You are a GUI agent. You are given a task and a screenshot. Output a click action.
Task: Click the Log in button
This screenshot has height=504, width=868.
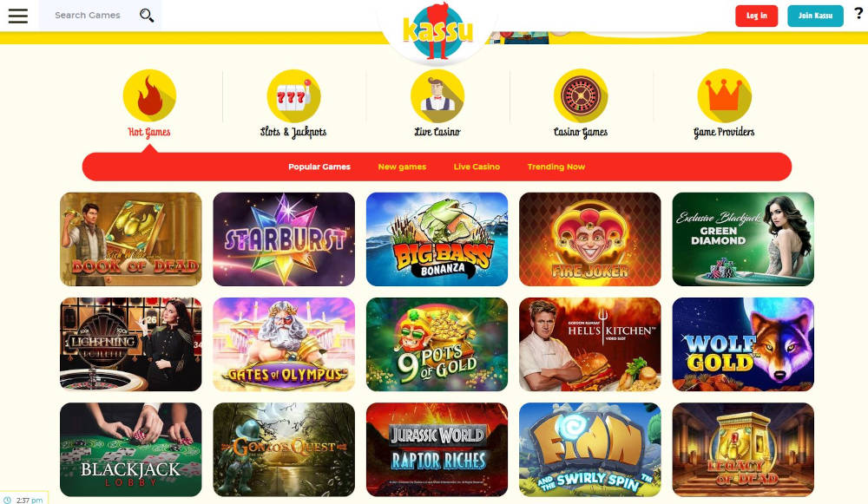point(756,16)
